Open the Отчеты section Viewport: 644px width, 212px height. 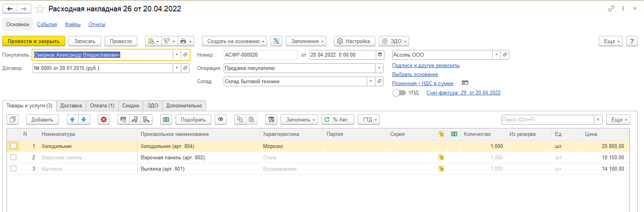point(97,24)
